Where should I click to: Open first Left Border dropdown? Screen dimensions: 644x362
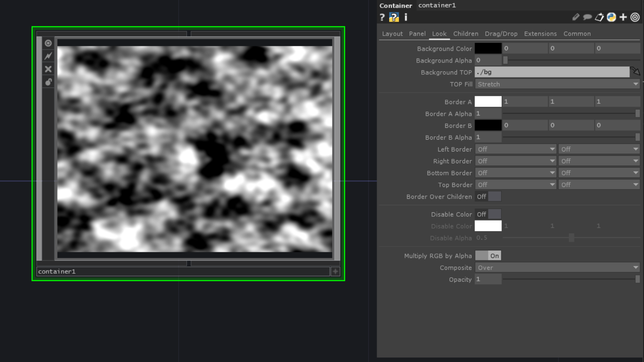coord(516,149)
